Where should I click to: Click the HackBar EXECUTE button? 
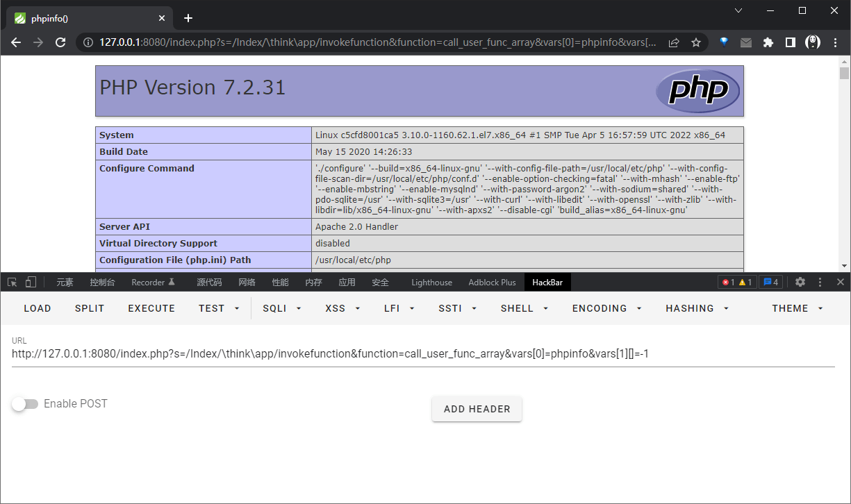pyautogui.click(x=151, y=308)
